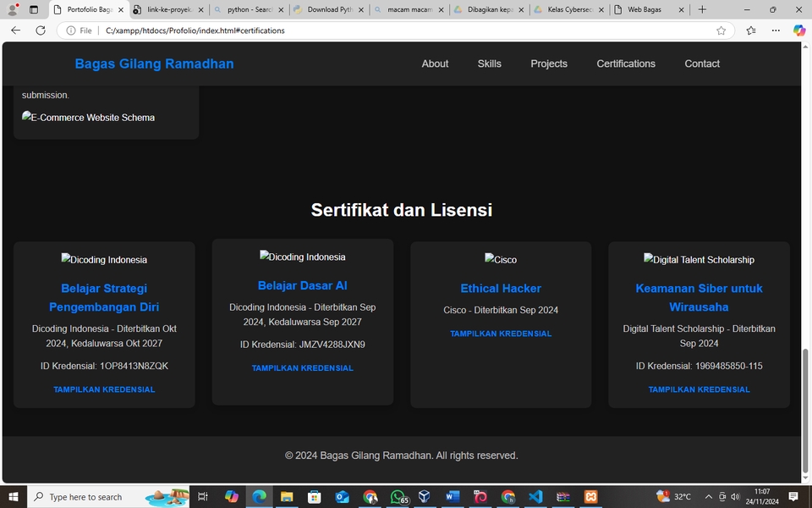Click the address bar URL

[x=195, y=30]
